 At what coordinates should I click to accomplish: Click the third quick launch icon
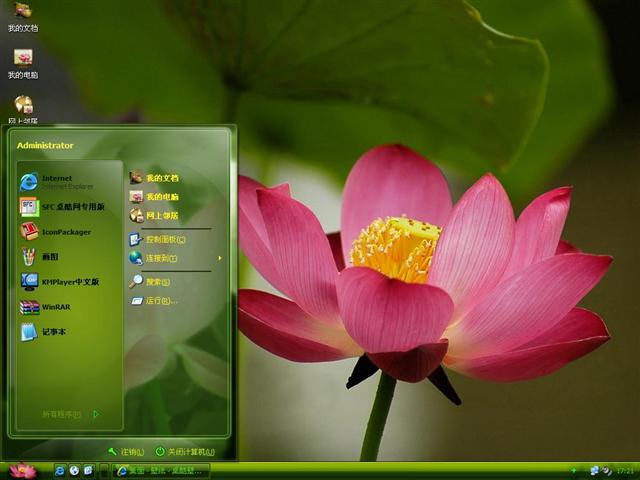pos(89,471)
